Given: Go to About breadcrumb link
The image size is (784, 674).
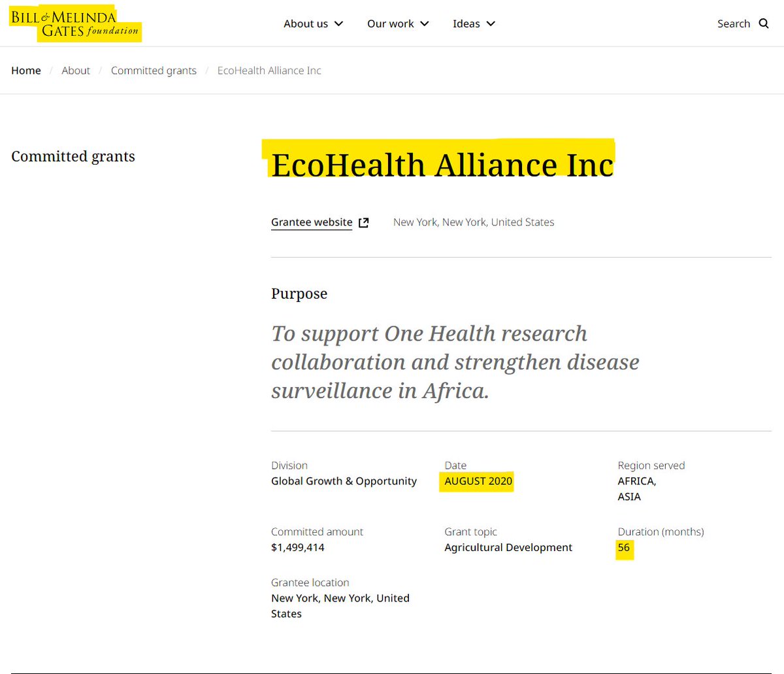Looking at the screenshot, I should click(x=76, y=71).
